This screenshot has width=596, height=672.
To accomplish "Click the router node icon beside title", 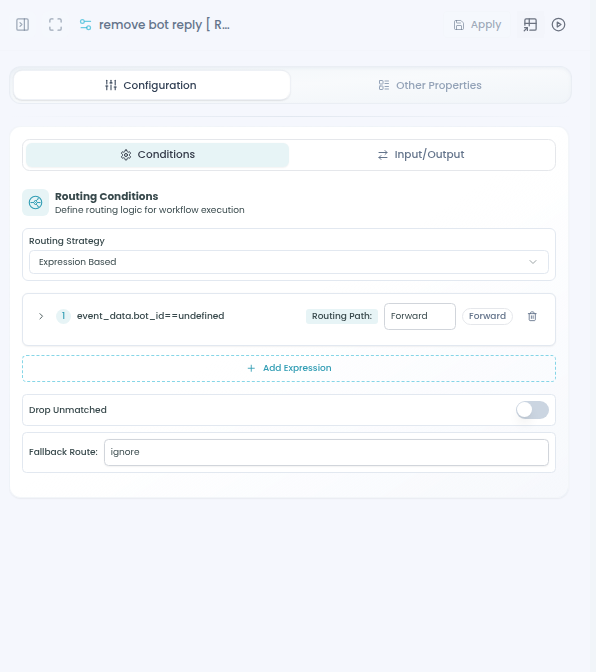I will click(86, 24).
